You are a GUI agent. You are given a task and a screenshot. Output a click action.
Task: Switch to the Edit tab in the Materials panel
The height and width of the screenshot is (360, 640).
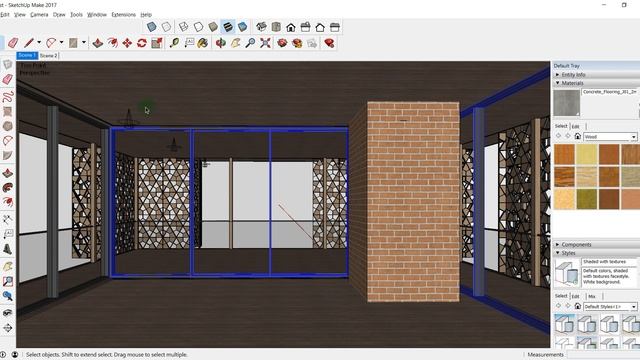click(576, 126)
